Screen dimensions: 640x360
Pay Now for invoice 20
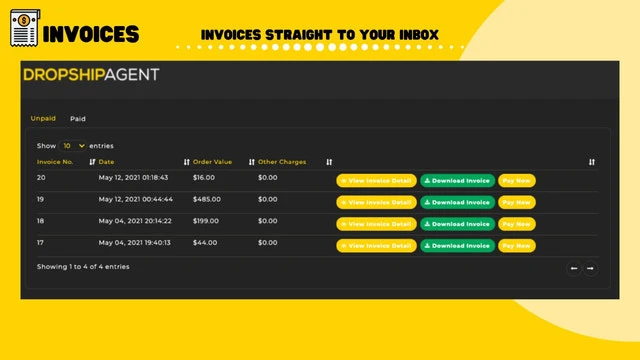tap(517, 181)
